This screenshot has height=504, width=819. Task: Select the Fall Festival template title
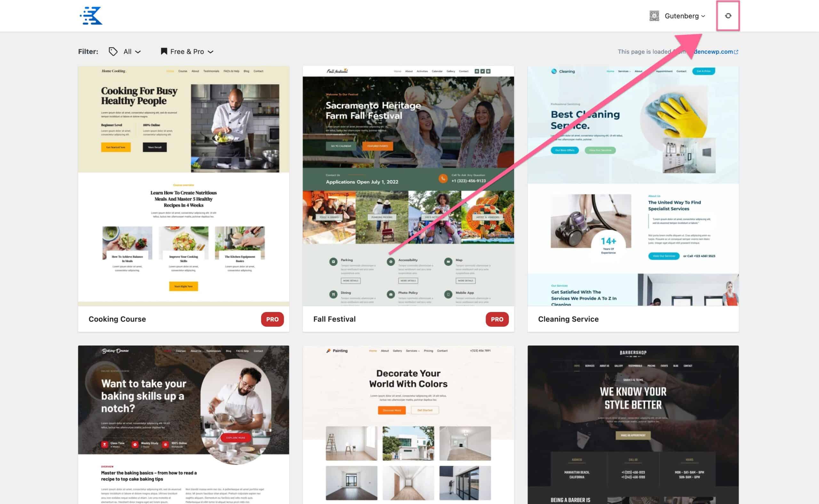(x=334, y=319)
